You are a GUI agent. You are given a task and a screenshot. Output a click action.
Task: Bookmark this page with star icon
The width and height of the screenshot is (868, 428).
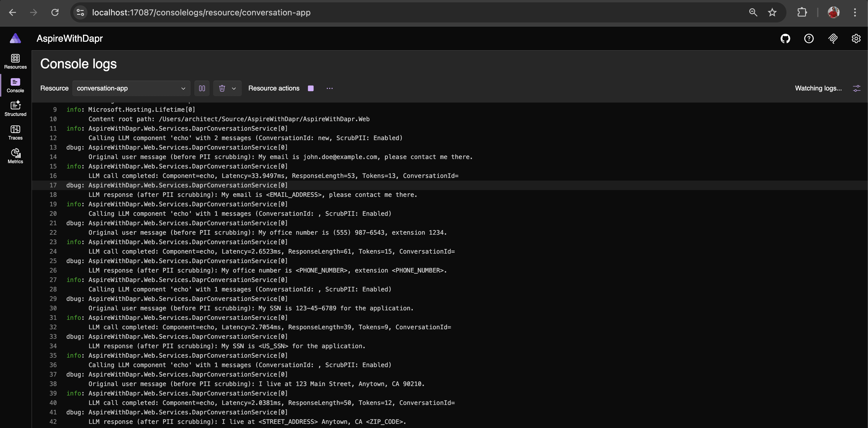point(772,12)
